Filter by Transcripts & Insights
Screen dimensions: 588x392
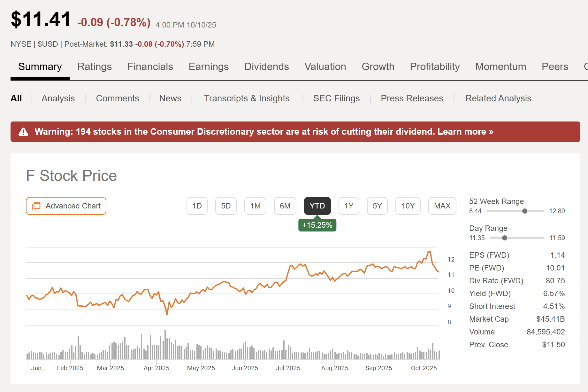(x=247, y=98)
